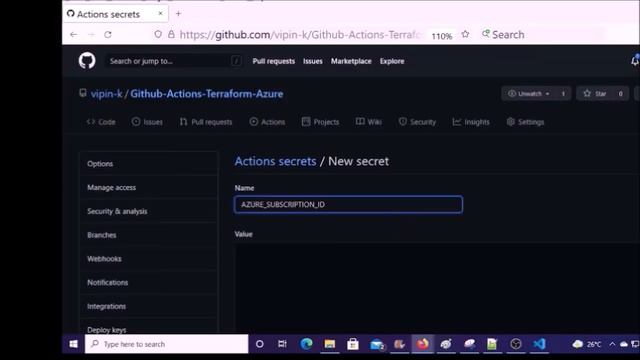
Task: Open Cortana circle icon on the taskbar
Action: point(260,344)
